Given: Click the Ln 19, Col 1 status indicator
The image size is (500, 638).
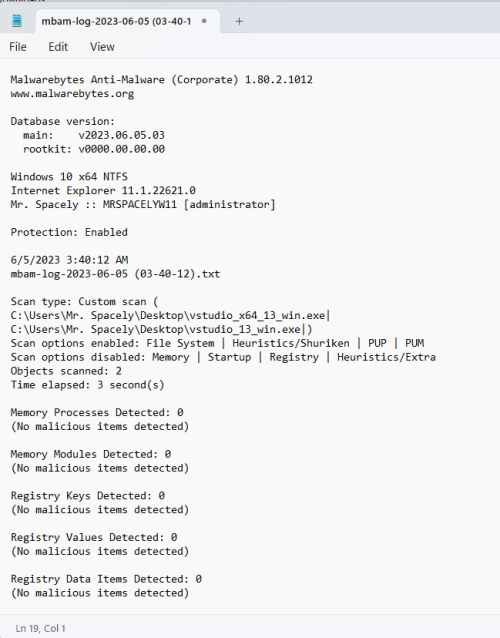Looking at the screenshot, I should 40,628.
